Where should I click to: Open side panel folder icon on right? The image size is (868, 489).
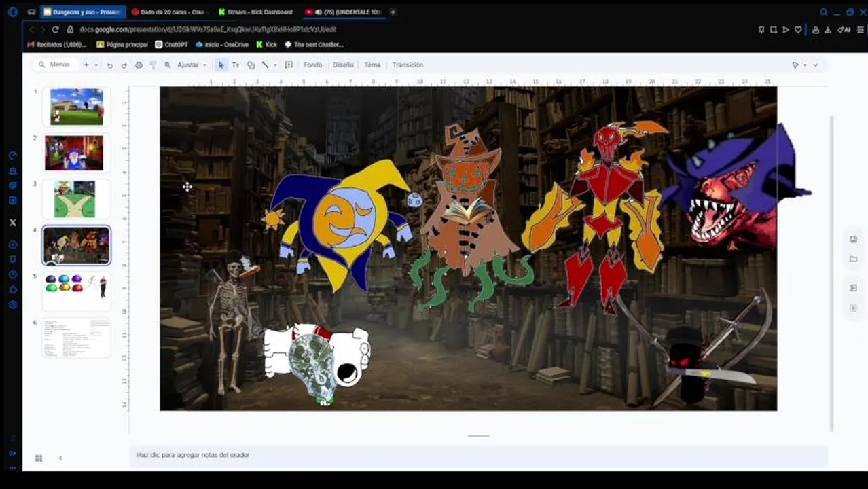point(853,259)
